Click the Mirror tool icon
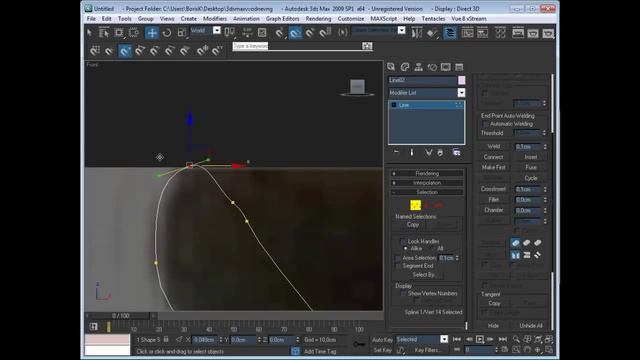Screen dimensions: 640x360 point(417,33)
